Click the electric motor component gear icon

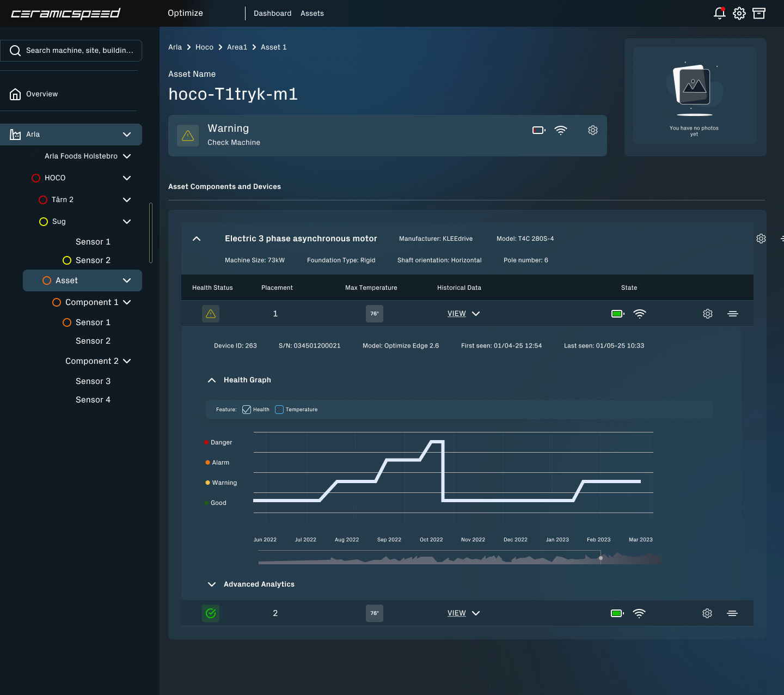(761, 239)
